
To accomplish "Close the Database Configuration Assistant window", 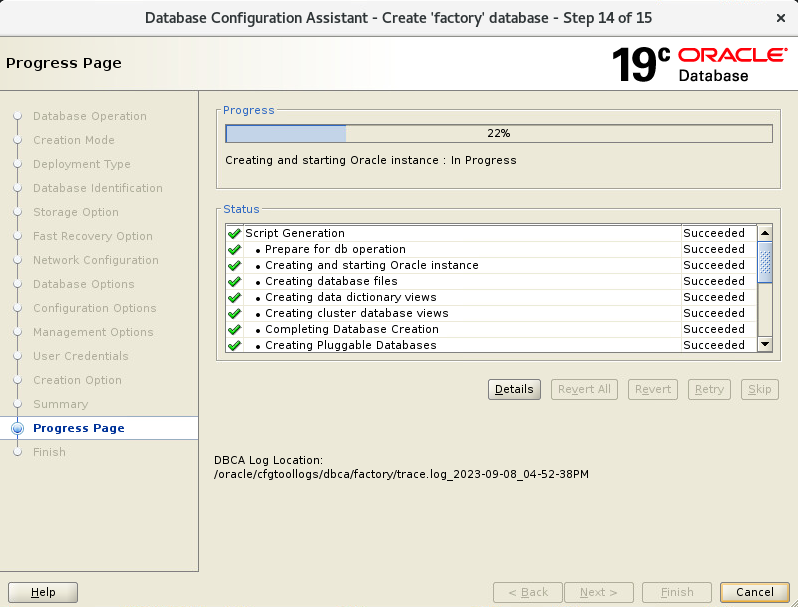I will 781,18.
